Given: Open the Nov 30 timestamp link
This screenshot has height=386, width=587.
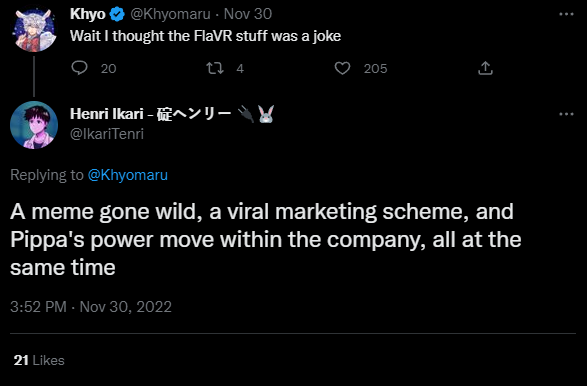Looking at the screenshot, I should (x=248, y=14).
